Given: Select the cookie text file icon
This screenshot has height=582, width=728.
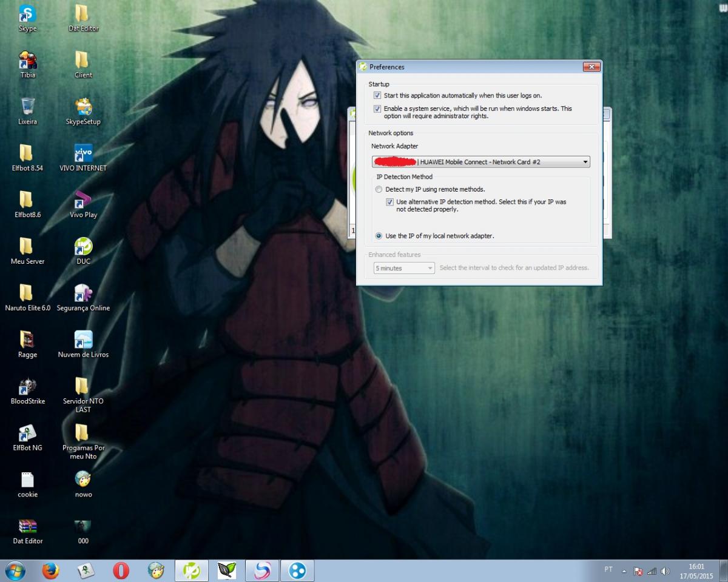Looking at the screenshot, I should tap(27, 485).
